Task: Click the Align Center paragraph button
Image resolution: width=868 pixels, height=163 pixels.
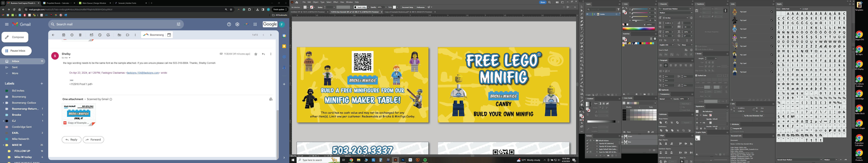Action: (665, 66)
